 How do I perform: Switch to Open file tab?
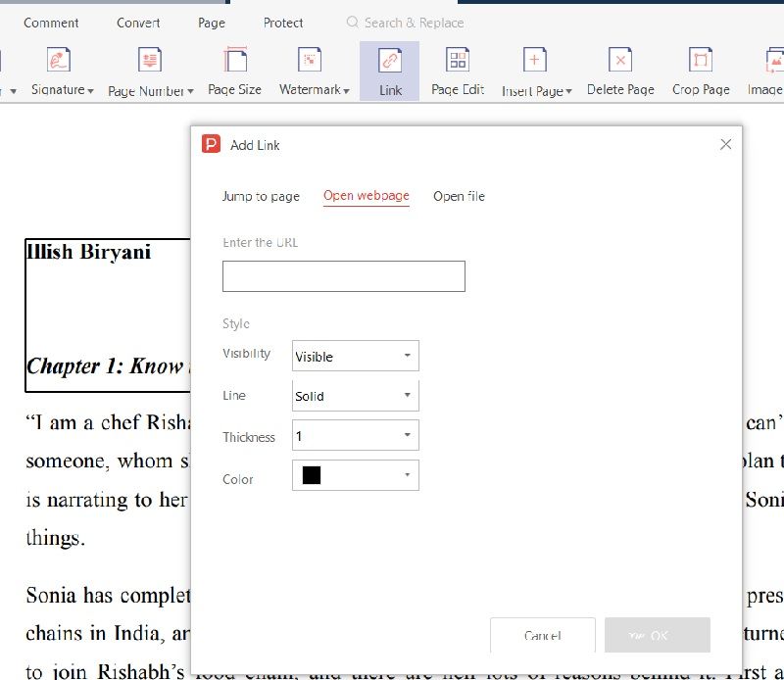pos(459,196)
